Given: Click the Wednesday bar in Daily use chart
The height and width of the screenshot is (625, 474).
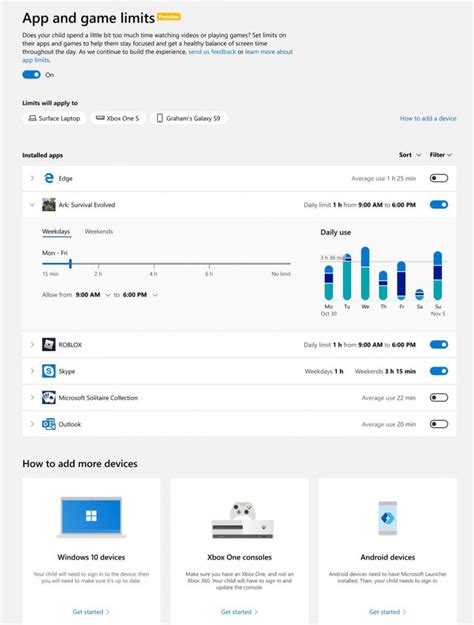Looking at the screenshot, I should pos(365,273).
